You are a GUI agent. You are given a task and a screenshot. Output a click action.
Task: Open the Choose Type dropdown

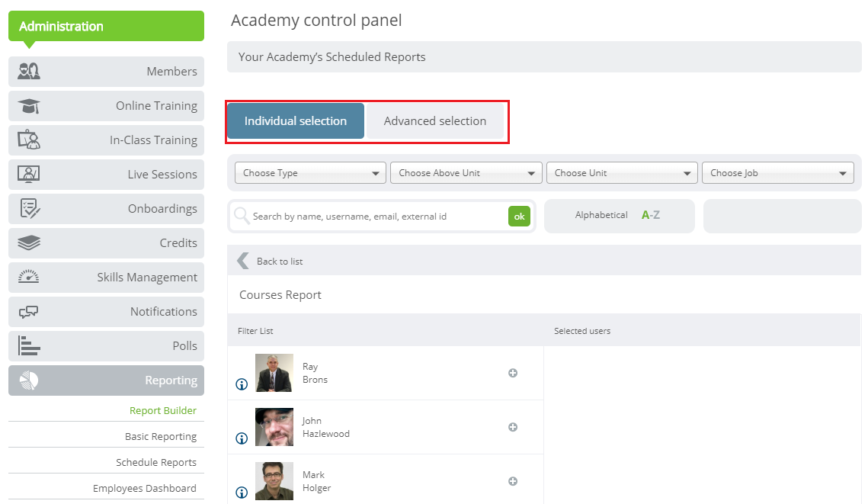click(x=309, y=173)
